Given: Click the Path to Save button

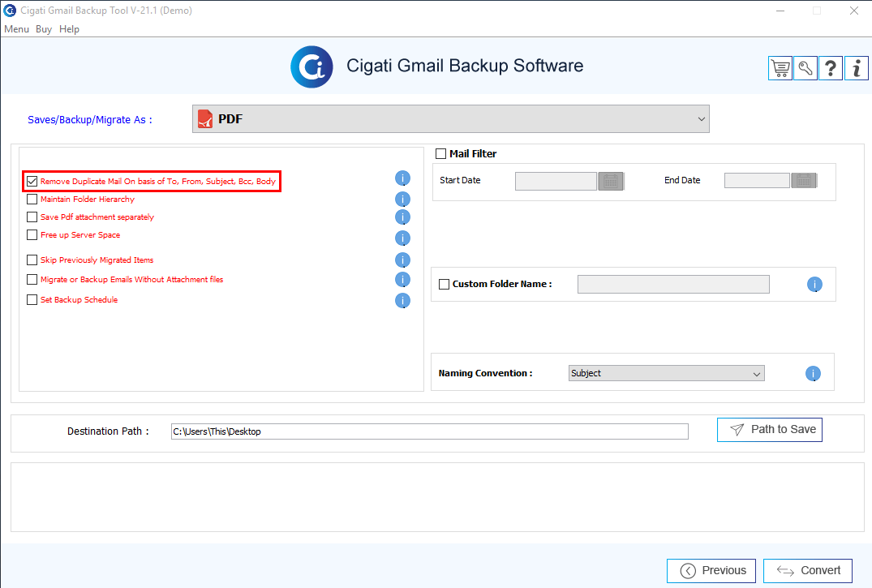Looking at the screenshot, I should (770, 430).
